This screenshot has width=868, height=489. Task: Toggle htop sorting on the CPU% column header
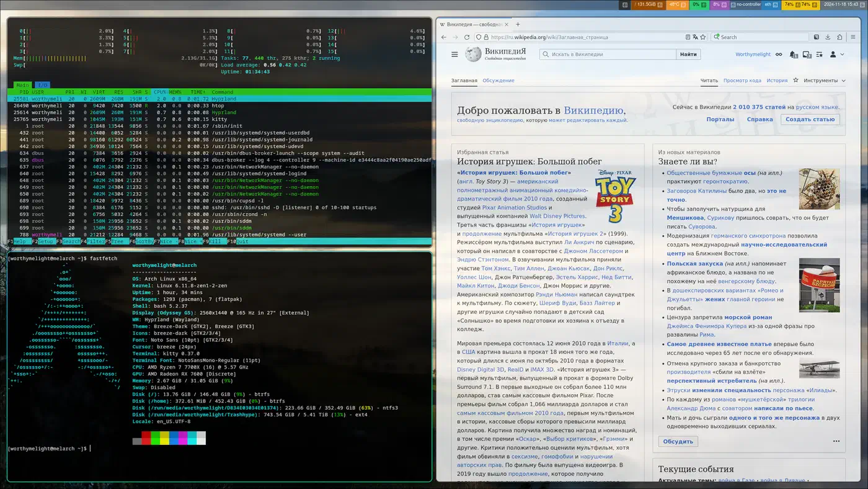[x=160, y=91]
